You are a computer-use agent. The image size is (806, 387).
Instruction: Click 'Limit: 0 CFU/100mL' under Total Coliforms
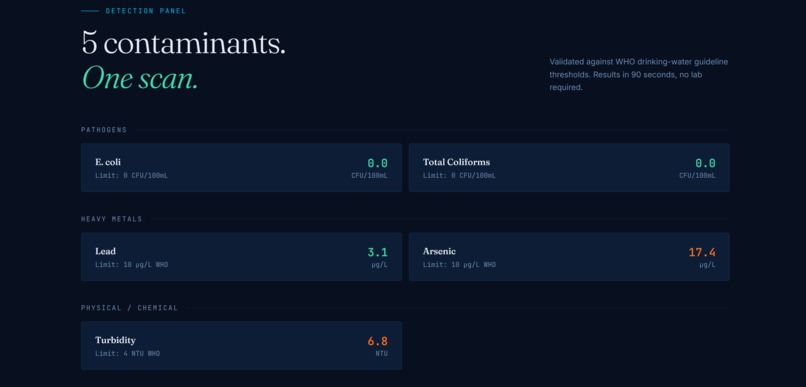point(459,176)
